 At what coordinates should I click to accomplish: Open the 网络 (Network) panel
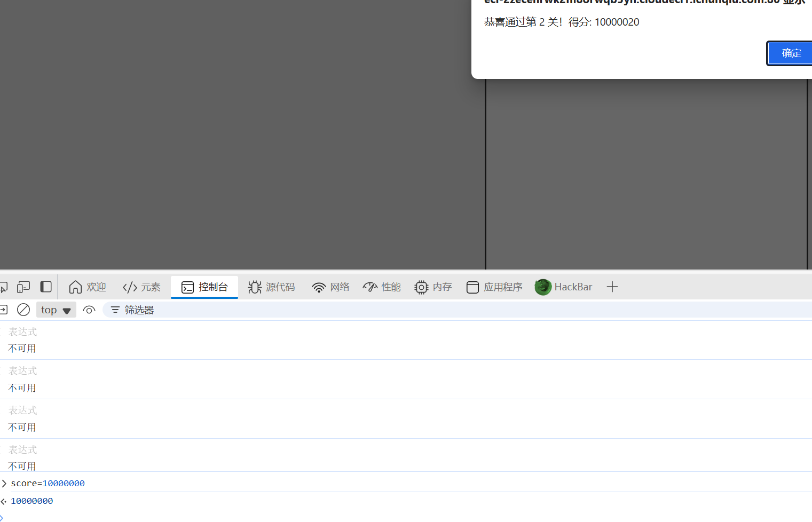pos(330,287)
